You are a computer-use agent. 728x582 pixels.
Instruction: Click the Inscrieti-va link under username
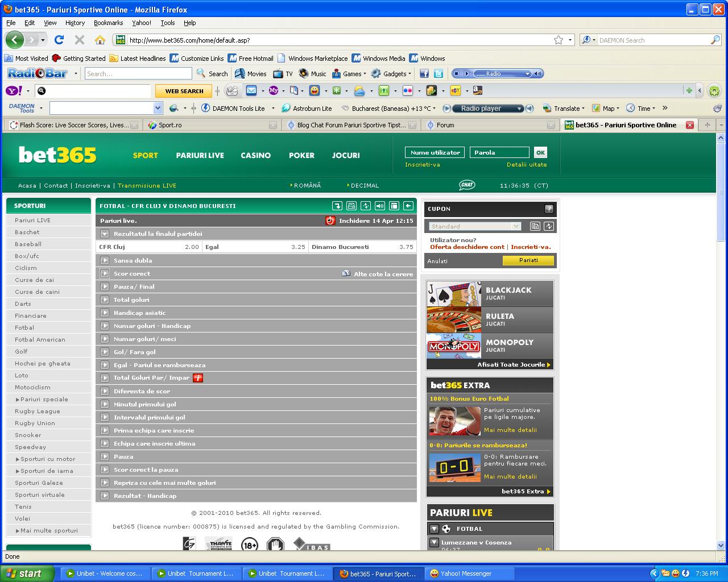[x=422, y=165]
